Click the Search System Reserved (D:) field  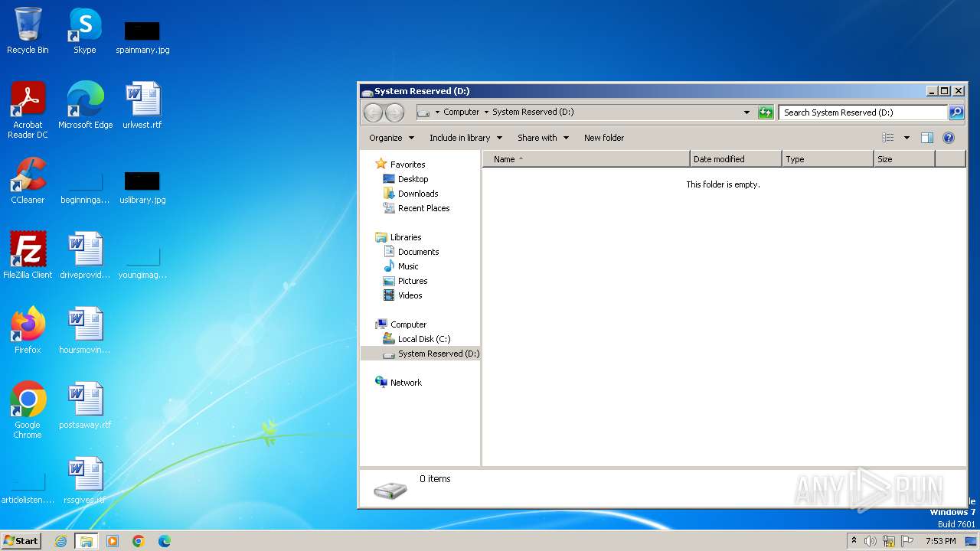pos(863,112)
